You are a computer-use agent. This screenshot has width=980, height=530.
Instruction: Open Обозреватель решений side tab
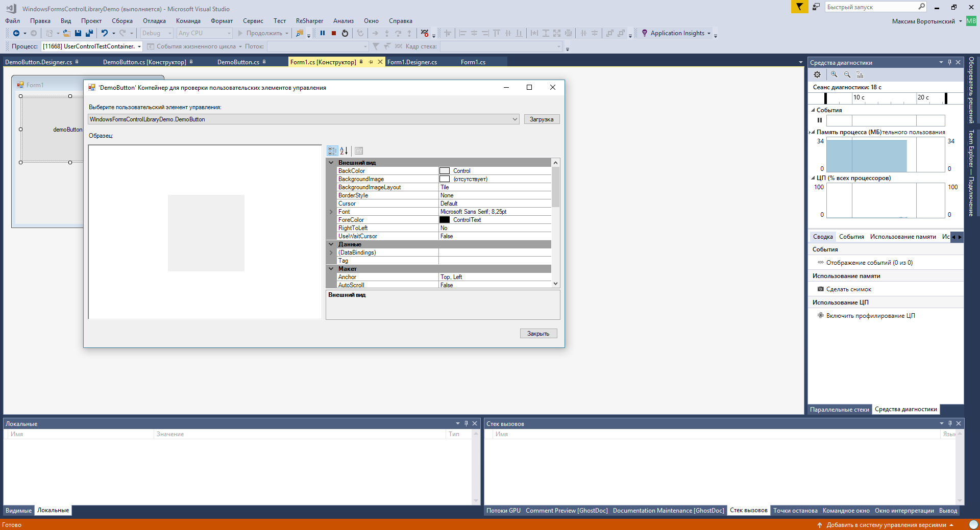(971, 90)
